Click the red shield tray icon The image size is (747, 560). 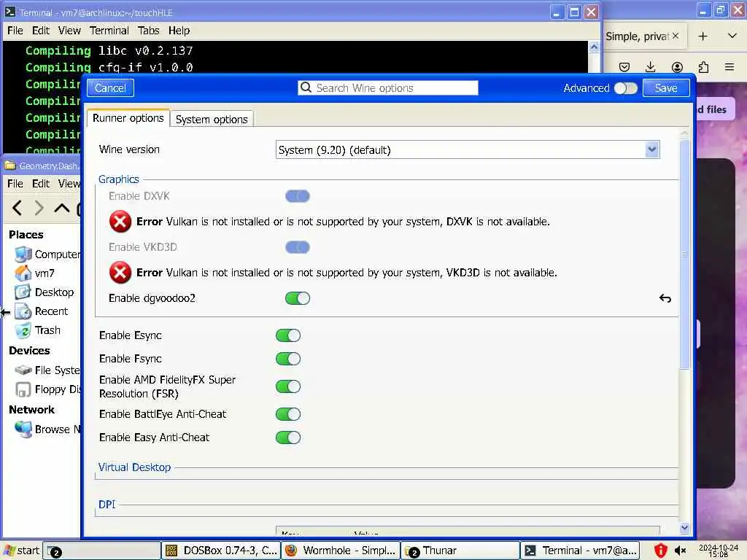tap(660, 551)
